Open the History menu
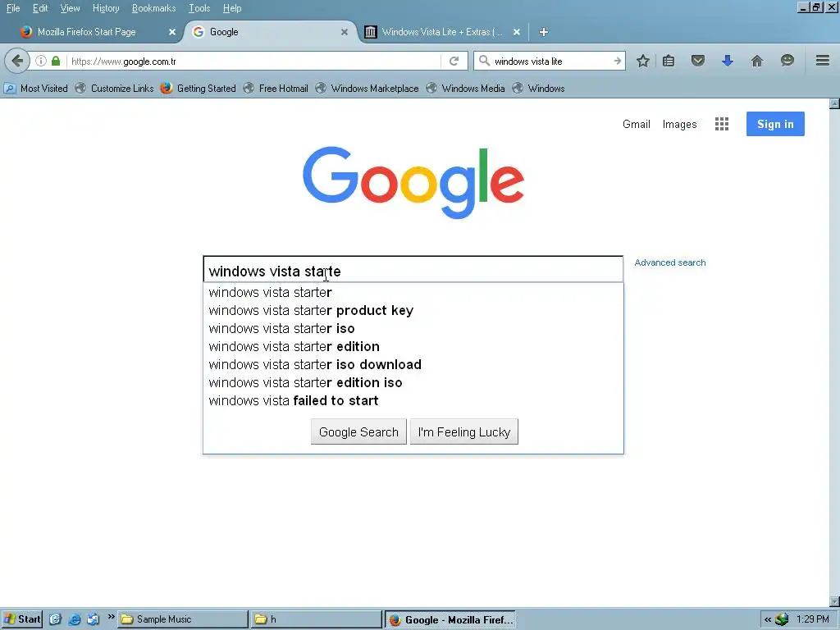 (x=106, y=8)
